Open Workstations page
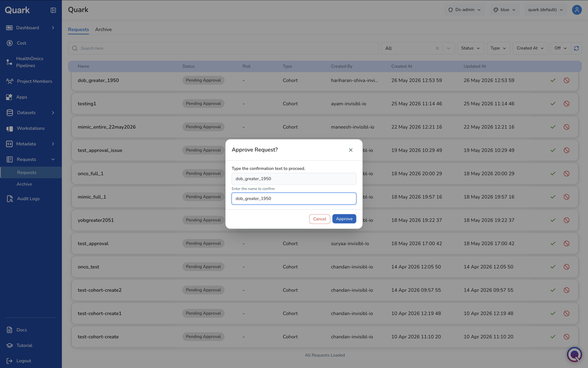The height and width of the screenshot is (368, 588). 31,128
